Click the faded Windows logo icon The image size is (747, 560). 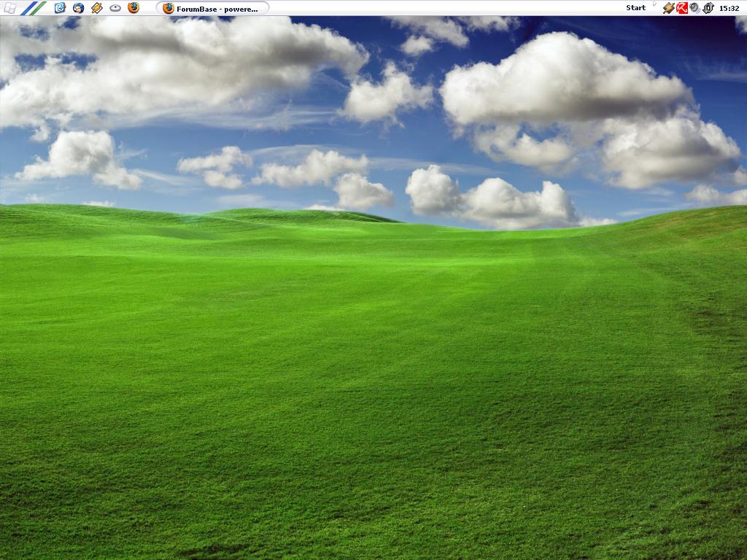[x=9, y=7]
